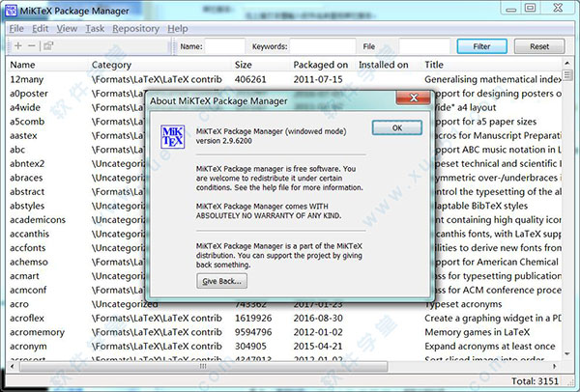Click the vertical scrollbar thumb
580x392 pixels.
(x=567, y=75)
